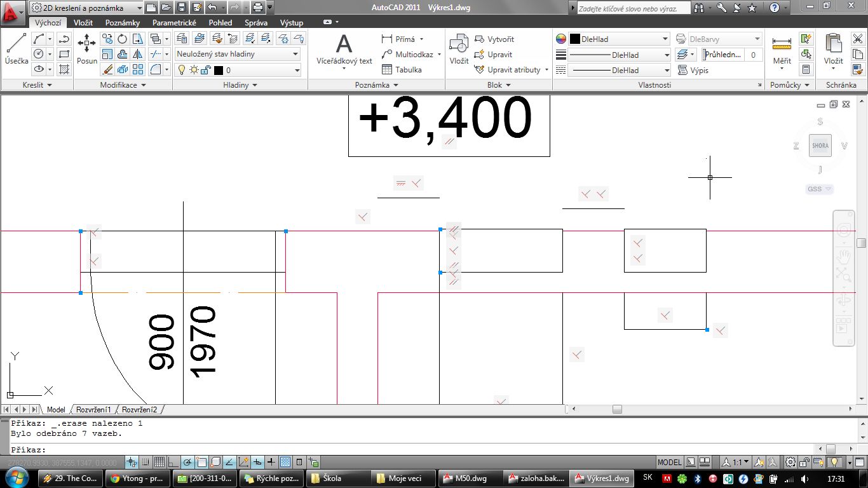Open the Neuložený stav hladiny dropdown

[x=237, y=54]
